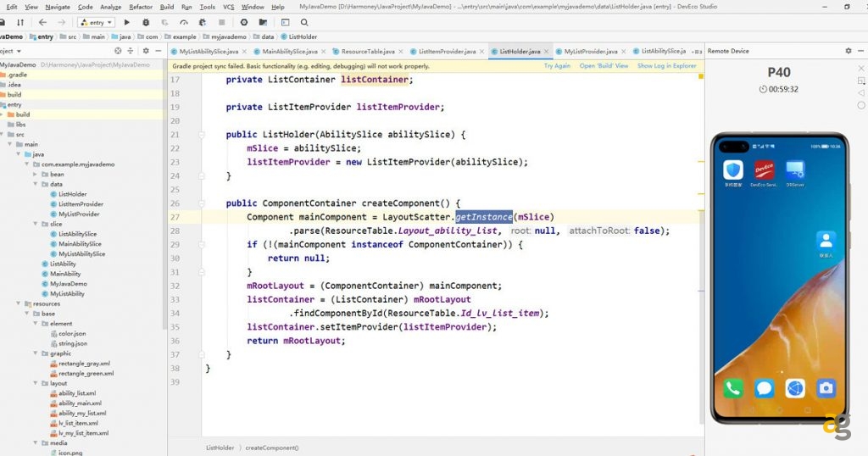Image resolution: width=868 pixels, height=456 pixels.
Task: Open the entry run configuration dropdown
Action: click(97, 23)
